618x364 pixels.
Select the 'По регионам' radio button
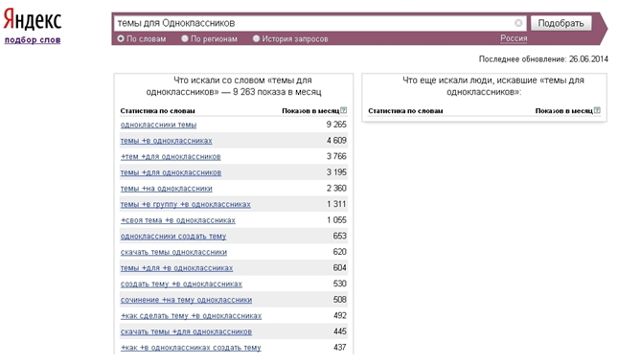click(185, 38)
